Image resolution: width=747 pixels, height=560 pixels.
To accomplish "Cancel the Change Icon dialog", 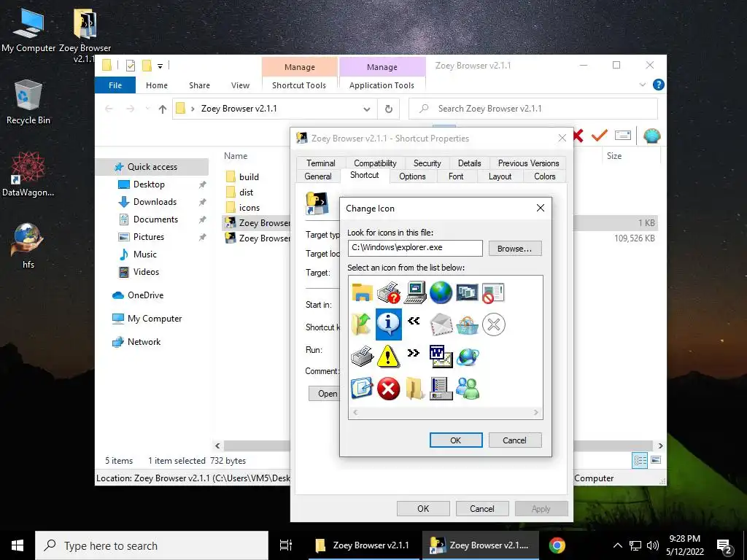I will coord(515,440).
